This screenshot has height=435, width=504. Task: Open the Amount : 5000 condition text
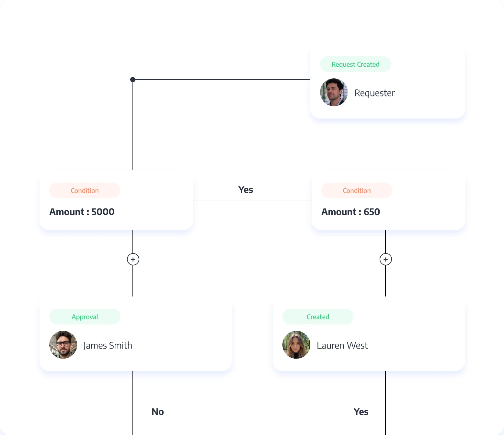point(82,212)
